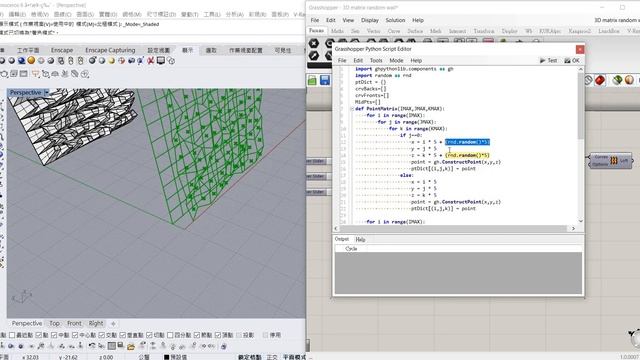Switch to the Front viewport tab
This screenshot has width=640, height=360.
(x=74, y=323)
